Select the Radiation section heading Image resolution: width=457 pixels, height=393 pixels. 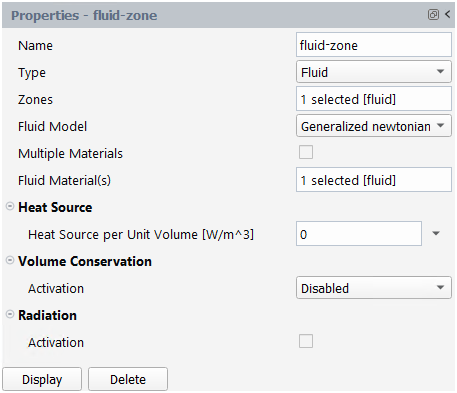click(47, 315)
